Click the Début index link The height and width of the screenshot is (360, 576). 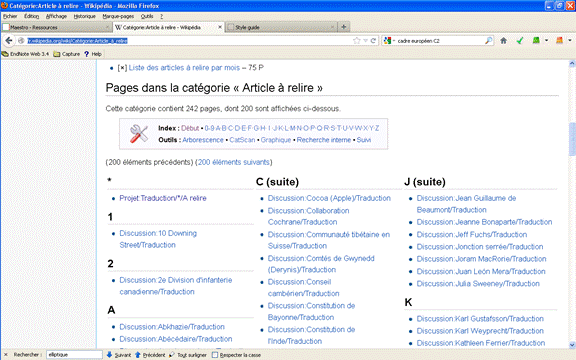point(190,128)
